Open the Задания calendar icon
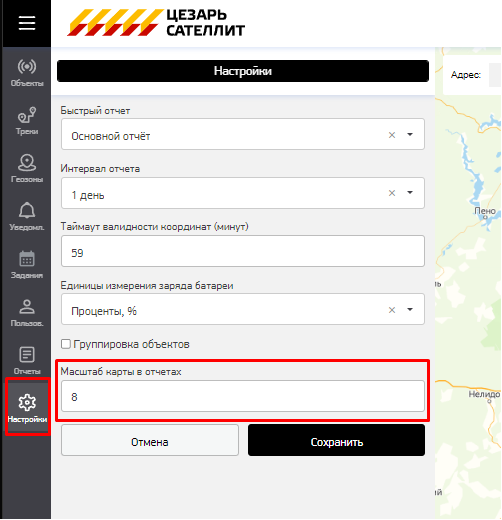The width and height of the screenshot is (502, 520). pos(27,258)
